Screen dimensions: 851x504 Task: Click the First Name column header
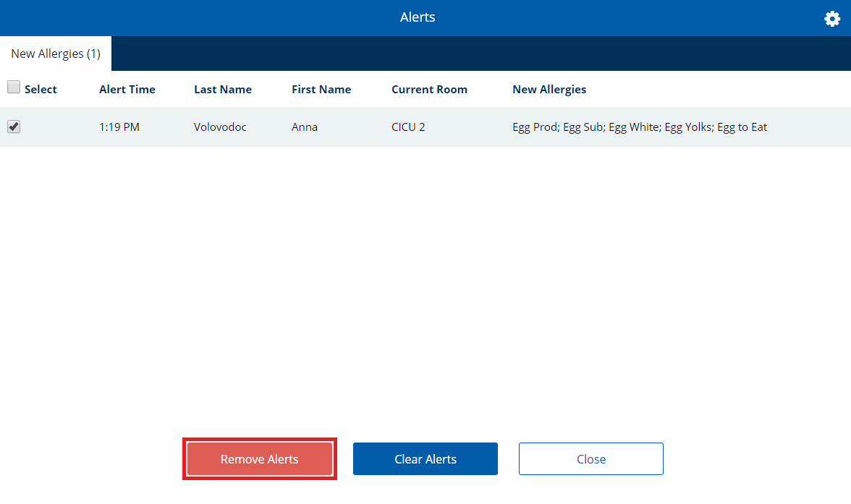pyautogui.click(x=321, y=89)
